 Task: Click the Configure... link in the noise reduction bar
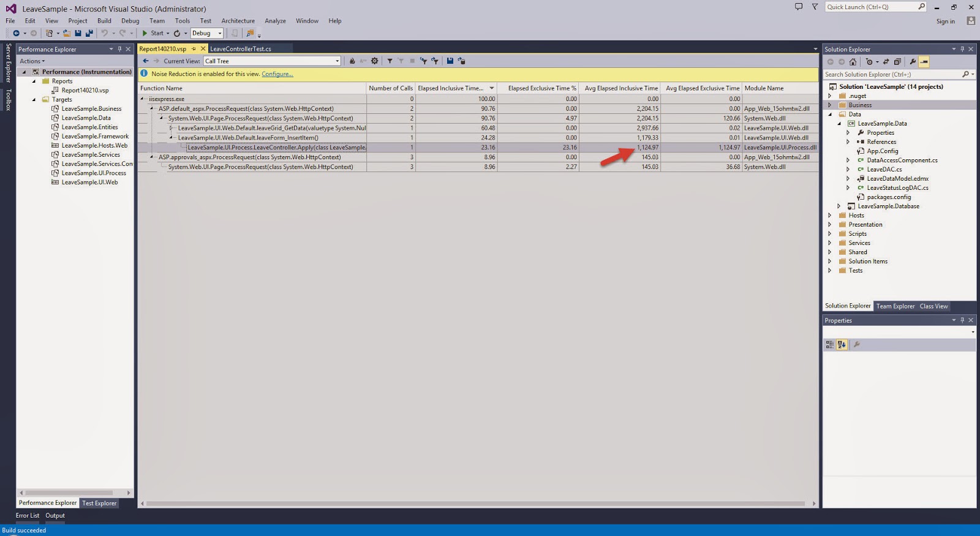click(277, 74)
